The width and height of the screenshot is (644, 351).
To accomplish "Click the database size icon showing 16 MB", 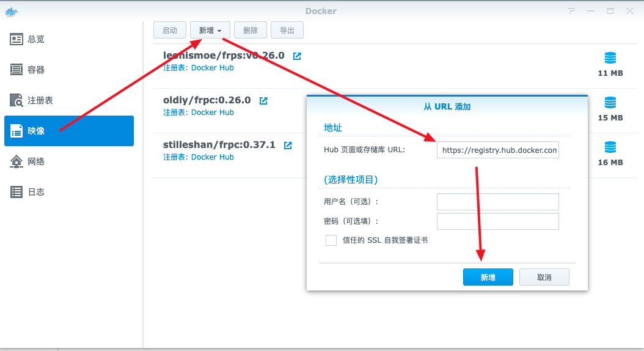I will [x=610, y=147].
